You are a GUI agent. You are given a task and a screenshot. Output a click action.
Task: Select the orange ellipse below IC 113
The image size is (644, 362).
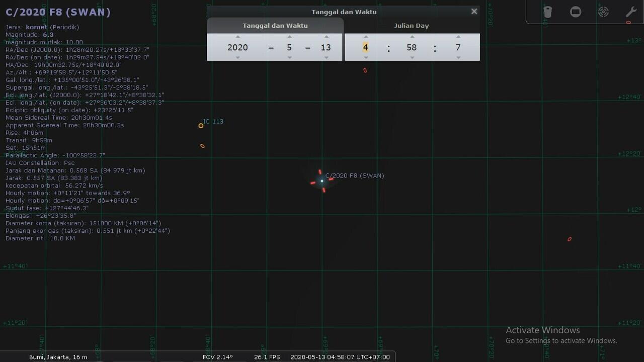click(202, 146)
